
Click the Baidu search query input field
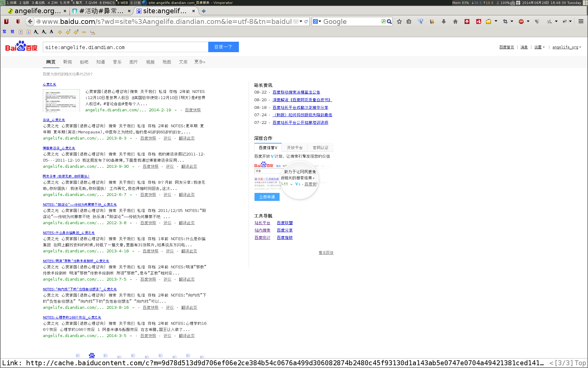click(126, 47)
